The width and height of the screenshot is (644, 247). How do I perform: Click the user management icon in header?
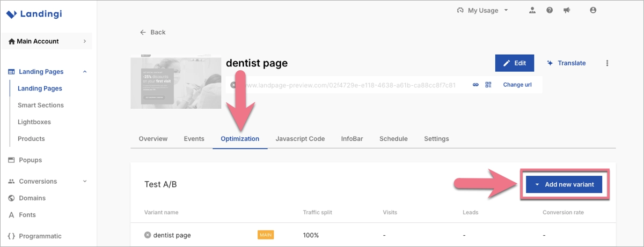[532, 10]
